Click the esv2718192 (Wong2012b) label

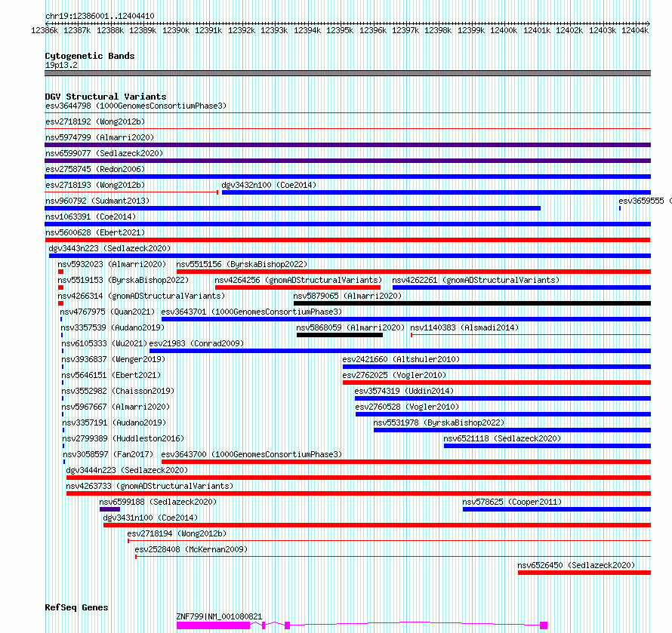tap(95, 121)
